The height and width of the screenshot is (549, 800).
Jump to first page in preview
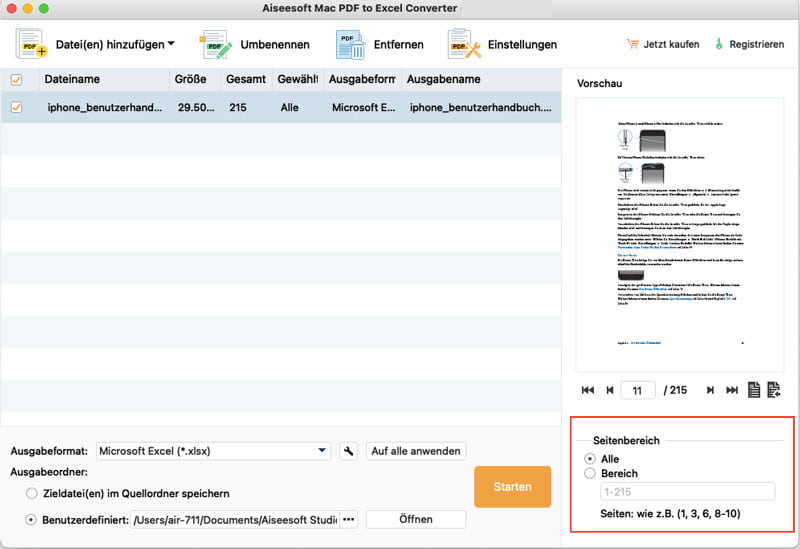[x=587, y=390]
